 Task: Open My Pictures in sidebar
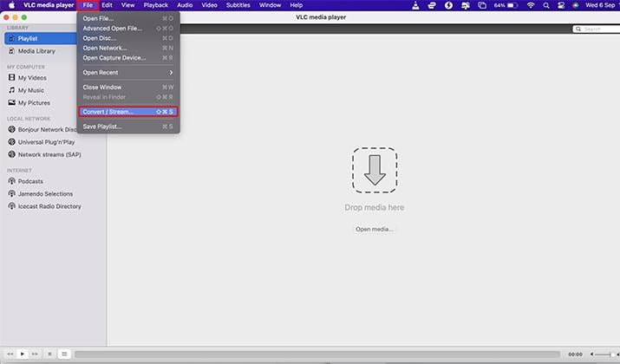coord(34,103)
